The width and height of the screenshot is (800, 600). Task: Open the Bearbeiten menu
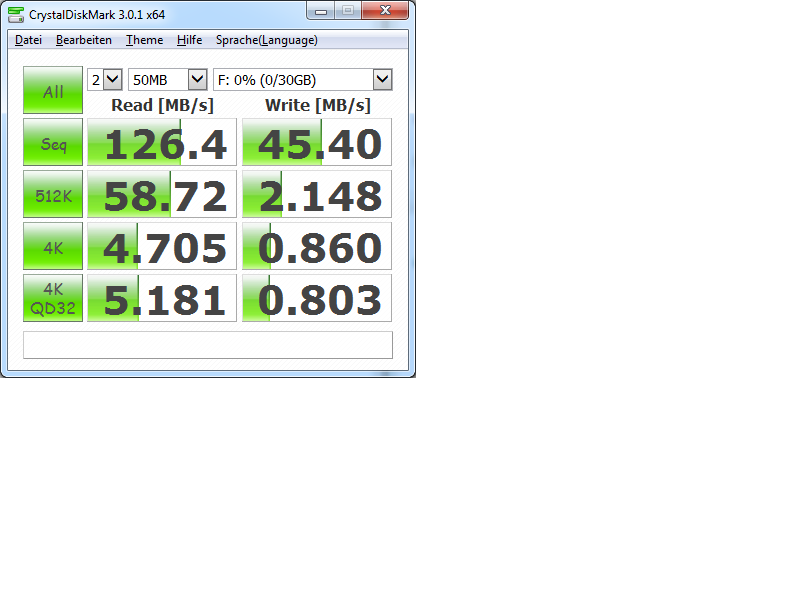click(x=84, y=40)
